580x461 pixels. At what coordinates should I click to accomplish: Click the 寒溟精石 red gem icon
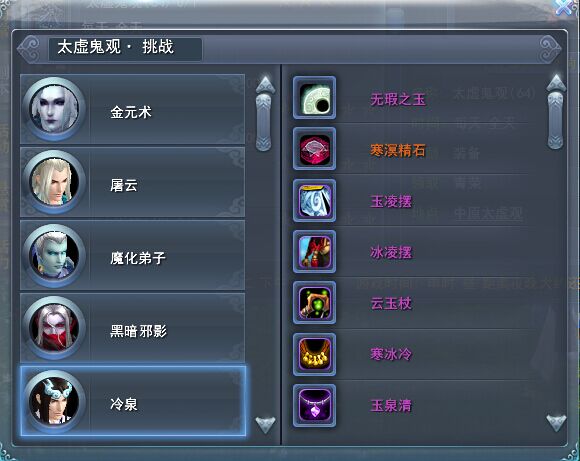[x=314, y=149]
